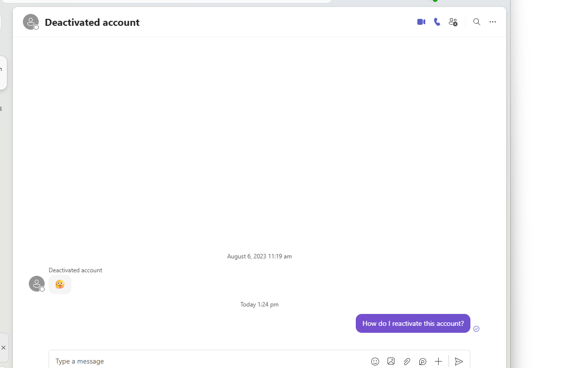Open more actions with the plus icon
This screenshot has width=588, height=368.
point(438,361)
